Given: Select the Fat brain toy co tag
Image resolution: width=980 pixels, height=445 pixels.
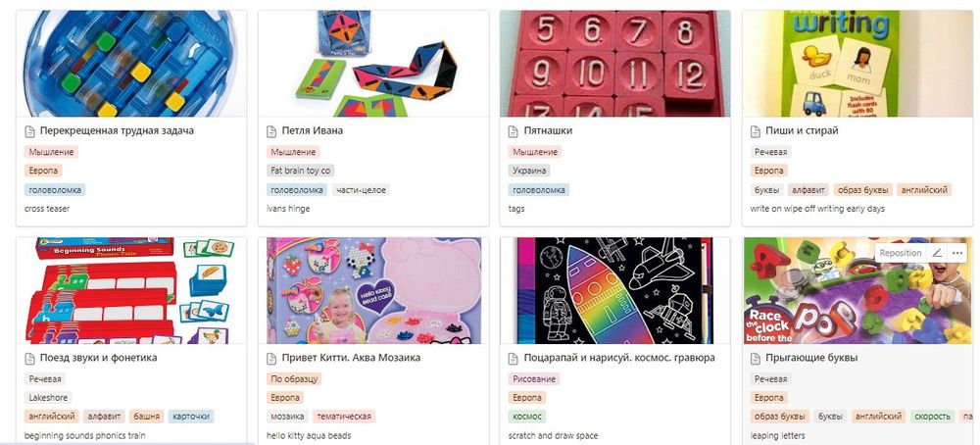Looking at the screenshot, I should point(300,171).
